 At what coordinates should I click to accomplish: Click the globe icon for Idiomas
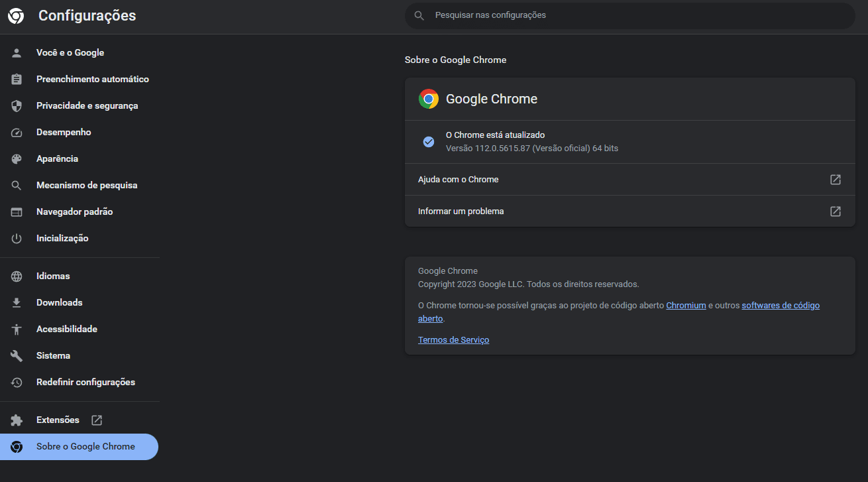(17, 276)
